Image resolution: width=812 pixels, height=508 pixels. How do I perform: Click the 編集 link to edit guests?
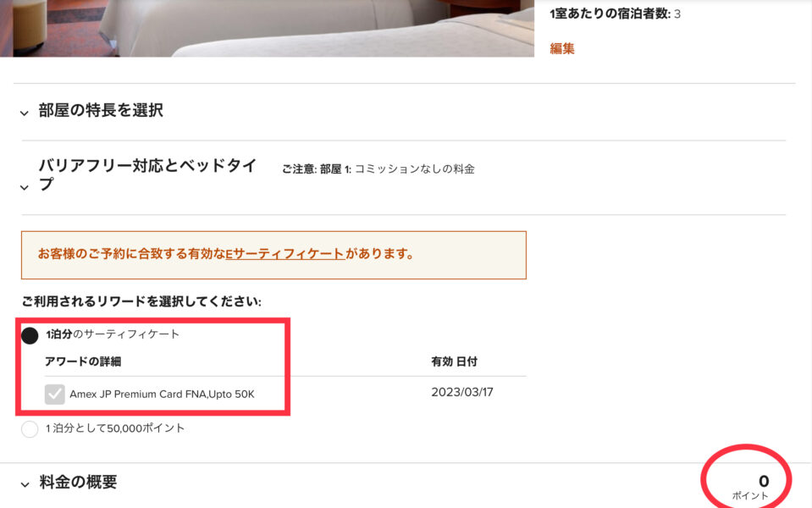564,49
